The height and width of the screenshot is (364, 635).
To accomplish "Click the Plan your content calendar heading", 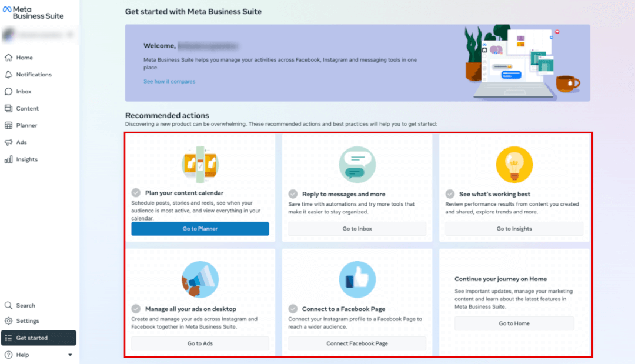I will coord(184,193).
